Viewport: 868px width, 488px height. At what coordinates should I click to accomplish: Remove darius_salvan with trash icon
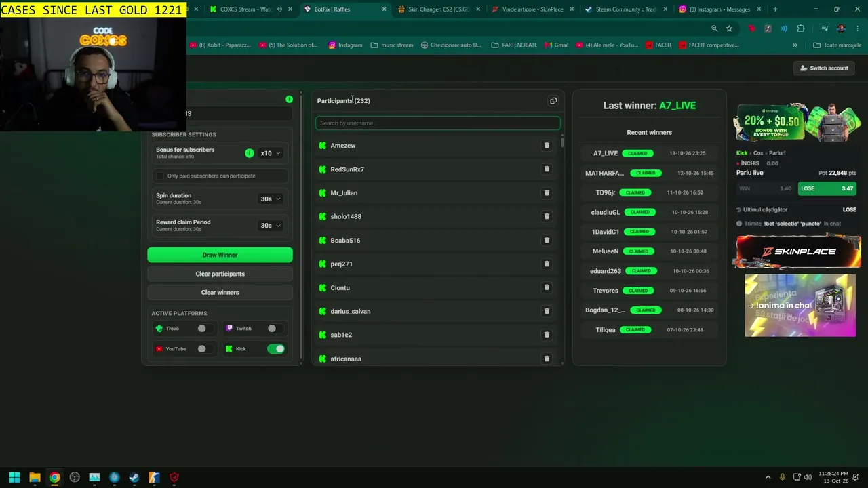[x=547, y=311]
